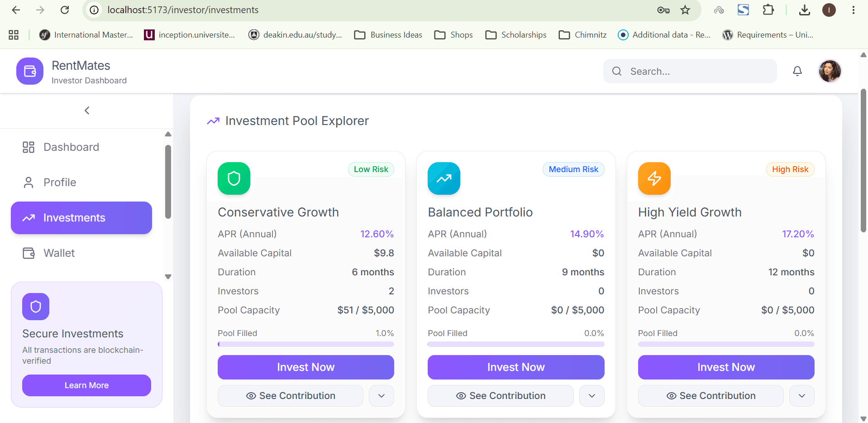Screen dimensions: 868x423
Task: See Contribution for High Yield Growth
Action: pos(711,396)
